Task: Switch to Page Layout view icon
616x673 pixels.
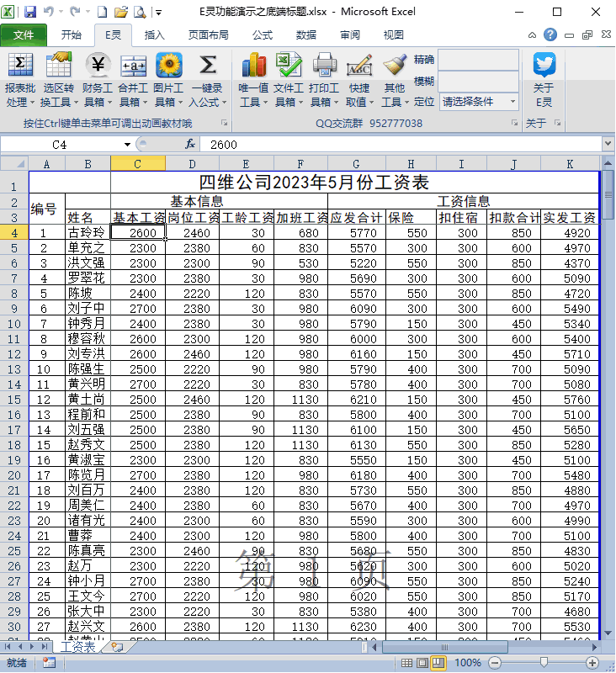Action: 422,663
